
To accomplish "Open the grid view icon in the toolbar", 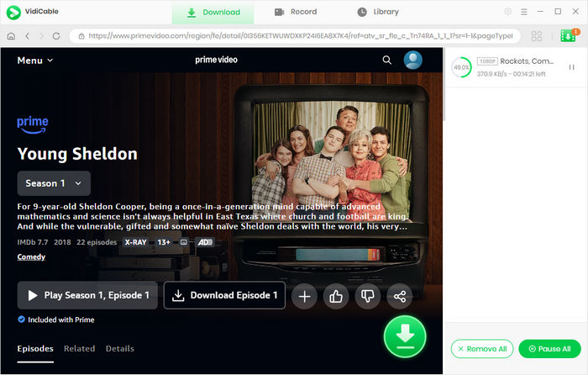I will (x=537, y=36).
